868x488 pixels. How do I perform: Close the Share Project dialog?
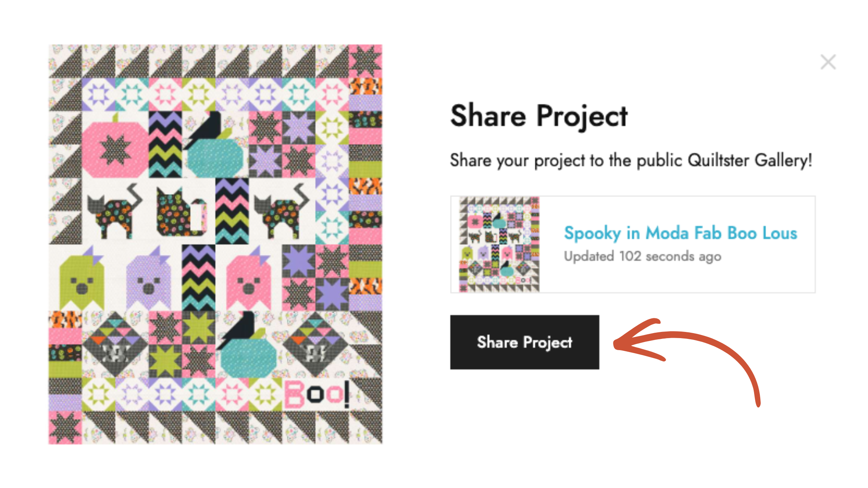(828, 62)
